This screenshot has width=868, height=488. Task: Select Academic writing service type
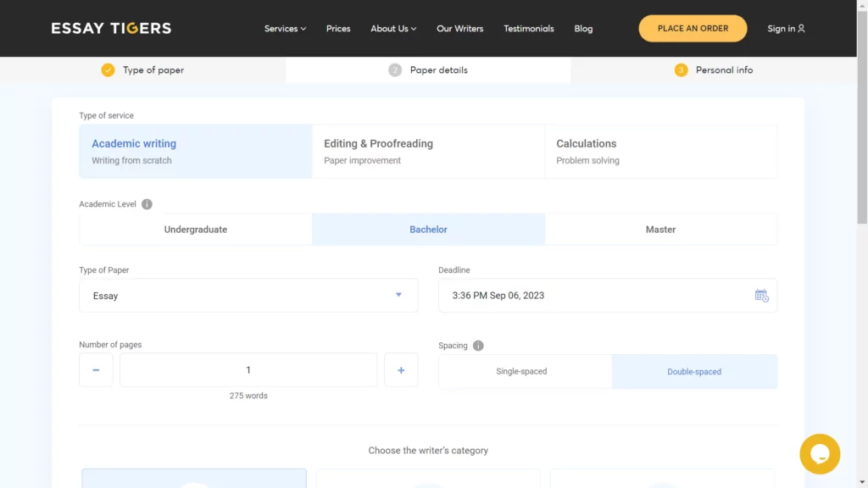click(x=196, y=151)
